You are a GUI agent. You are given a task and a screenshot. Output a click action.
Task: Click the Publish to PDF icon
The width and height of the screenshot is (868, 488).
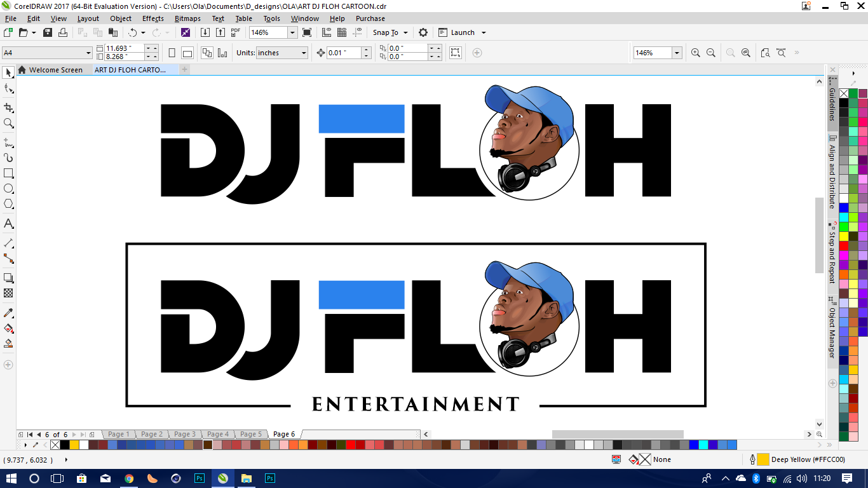pyautogui.click(x=235, y=32)
